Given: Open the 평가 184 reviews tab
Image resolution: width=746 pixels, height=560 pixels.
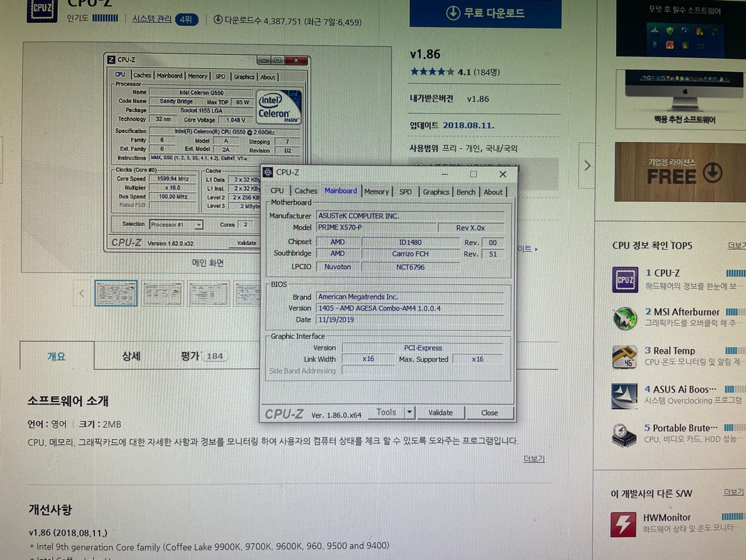Looking at the screenshot, I should point(203,356).
